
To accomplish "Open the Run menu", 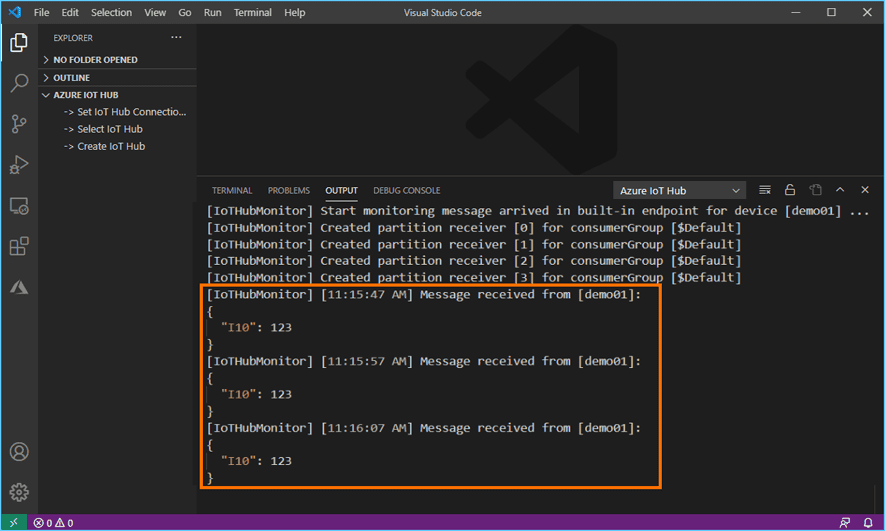I will click(212, 12).
